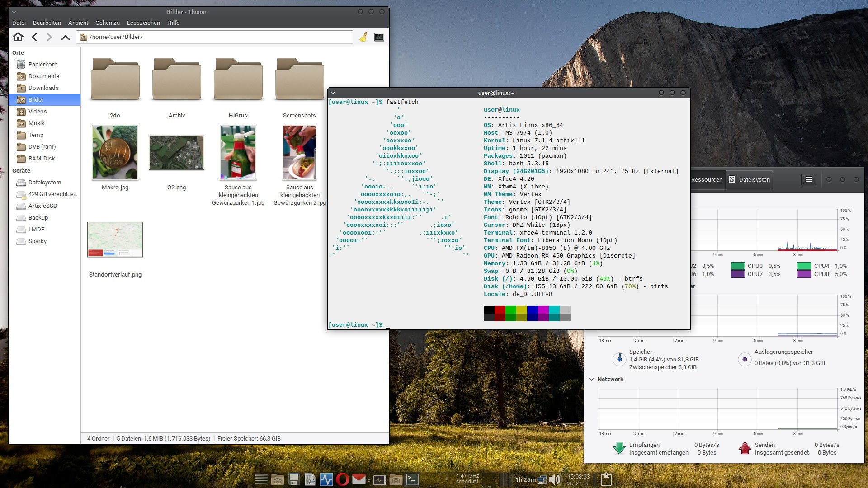Open the Hilfe menu in Thunar
The width and height of the screenshot is (868, 488).
[x=173, y=23]
